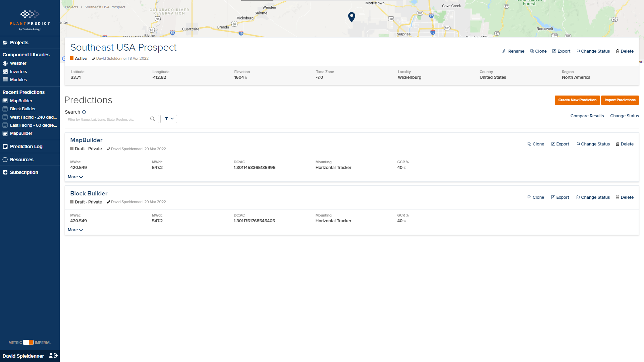The image size is (644, 362).
Task: Click Change Status link below Import Predictions
Action: pyautogui.click(x=624, y=116)
